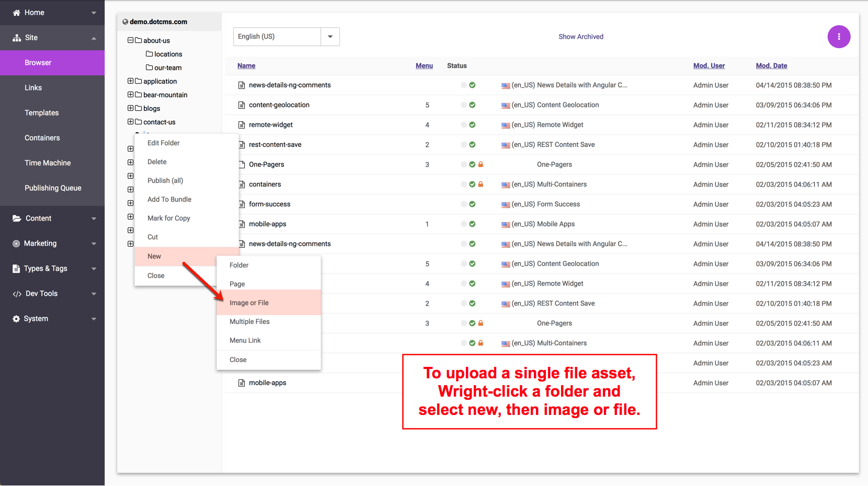Screen dimensions: 868x486
Task: Click the purple three-dot actions button
Action: point(839,37)
